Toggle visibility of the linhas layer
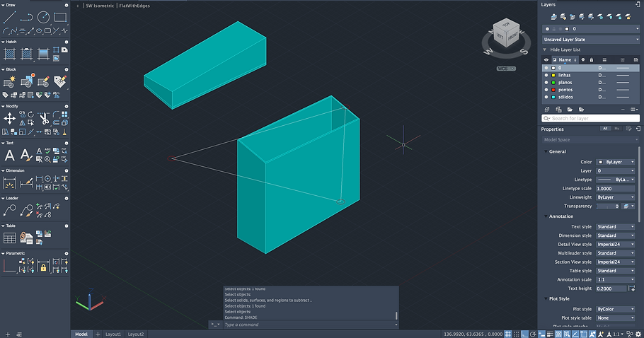 (x=546, y=75)
